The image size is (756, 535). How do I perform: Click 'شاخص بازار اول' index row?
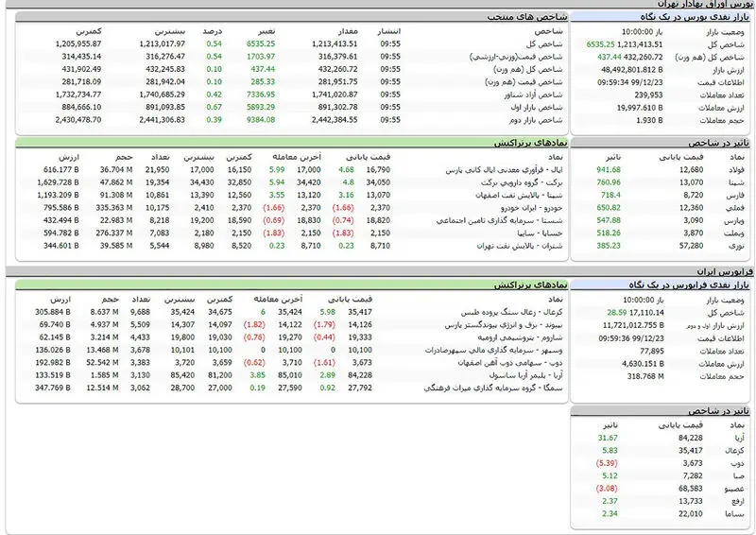pyautogui.click(x=292, y=107)
